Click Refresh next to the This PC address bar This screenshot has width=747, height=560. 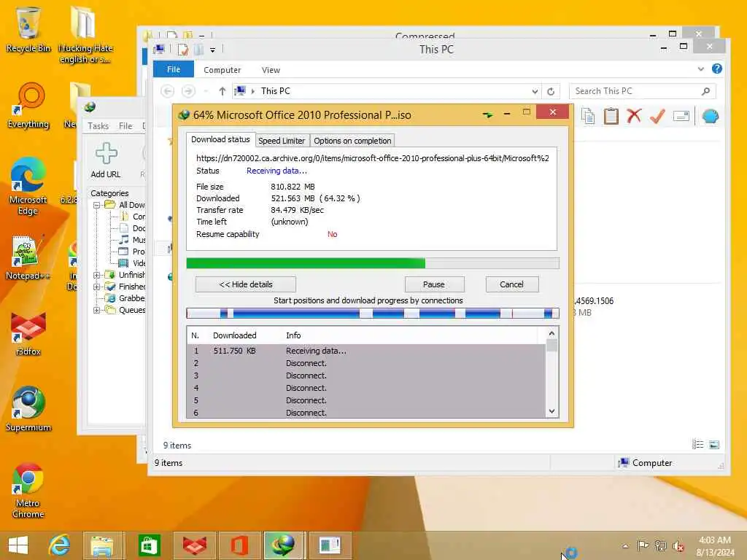551,91
